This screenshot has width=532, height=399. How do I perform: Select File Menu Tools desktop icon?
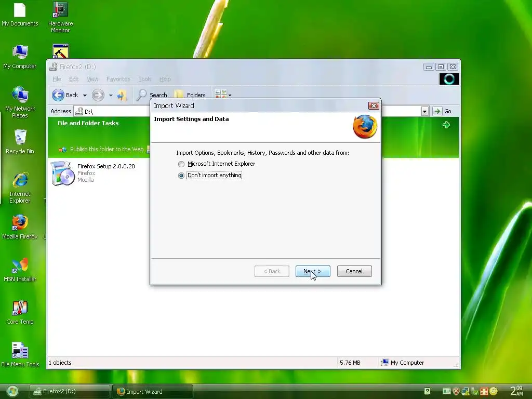point(20,355)
